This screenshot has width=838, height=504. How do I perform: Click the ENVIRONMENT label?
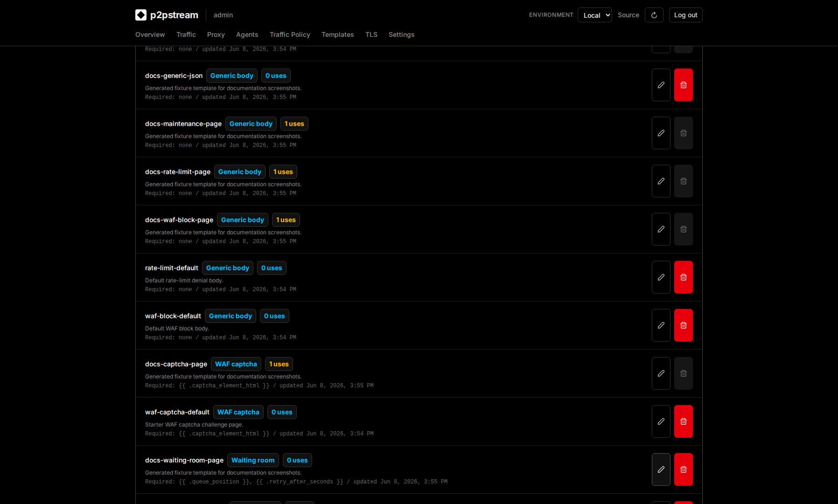551,15
